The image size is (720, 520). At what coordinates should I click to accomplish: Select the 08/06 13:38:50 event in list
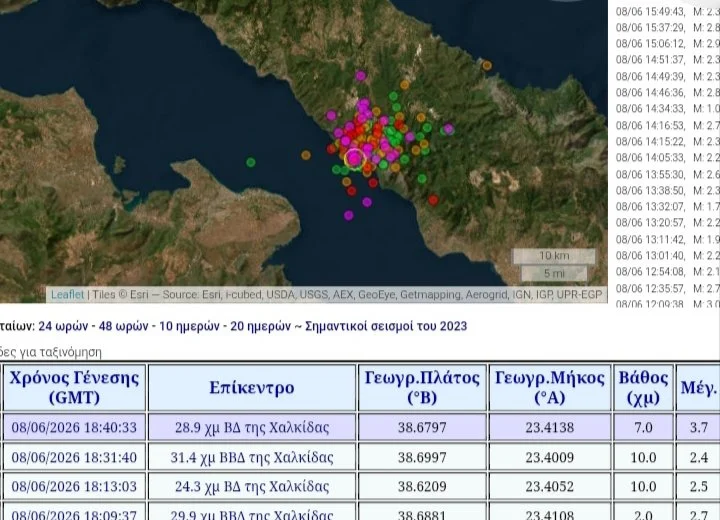coord(668,190)
